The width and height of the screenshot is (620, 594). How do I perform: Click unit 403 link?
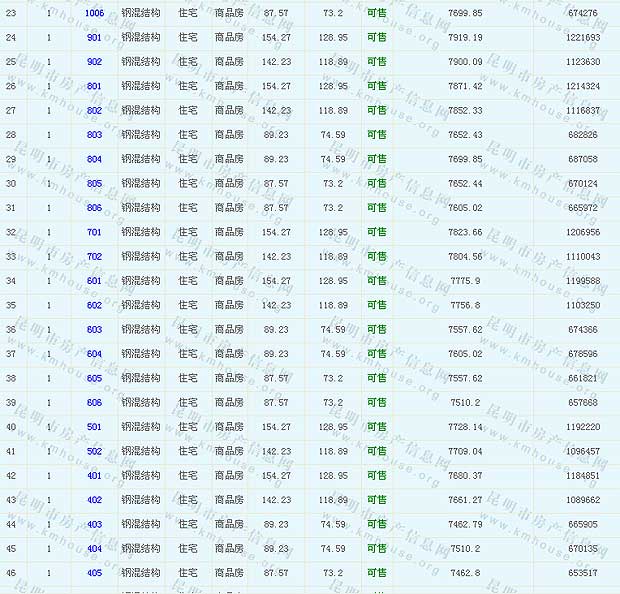point(94,525)
